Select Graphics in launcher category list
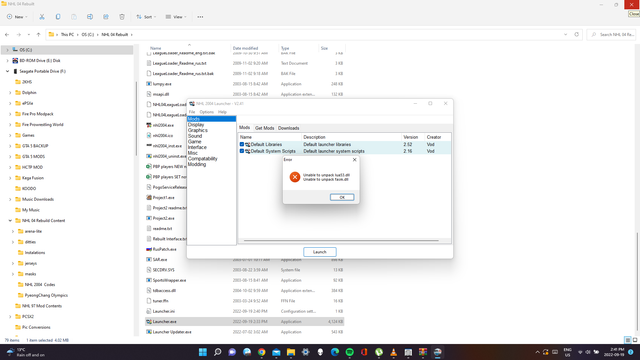The width and height of the screenshot is (640, 360). coord(198,130)
